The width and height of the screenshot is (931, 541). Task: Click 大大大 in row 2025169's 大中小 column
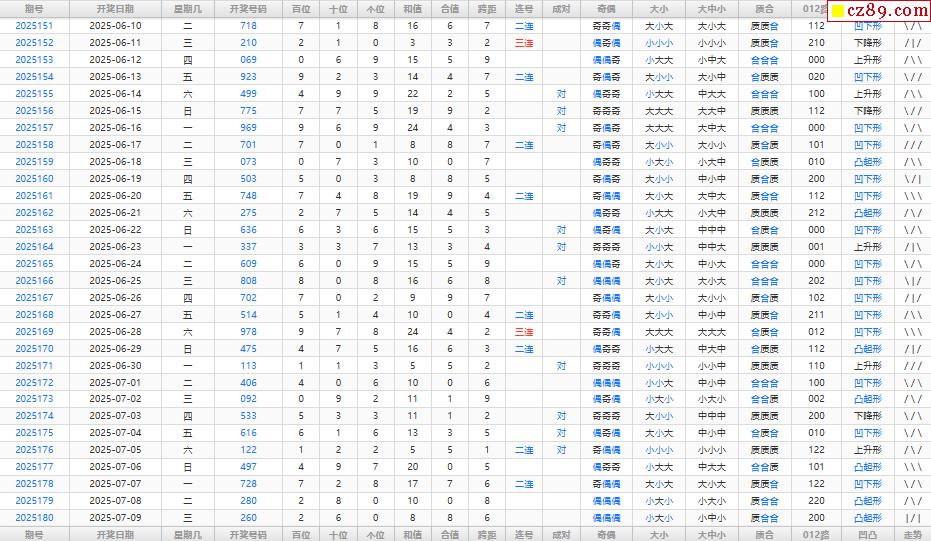point(711,332)
